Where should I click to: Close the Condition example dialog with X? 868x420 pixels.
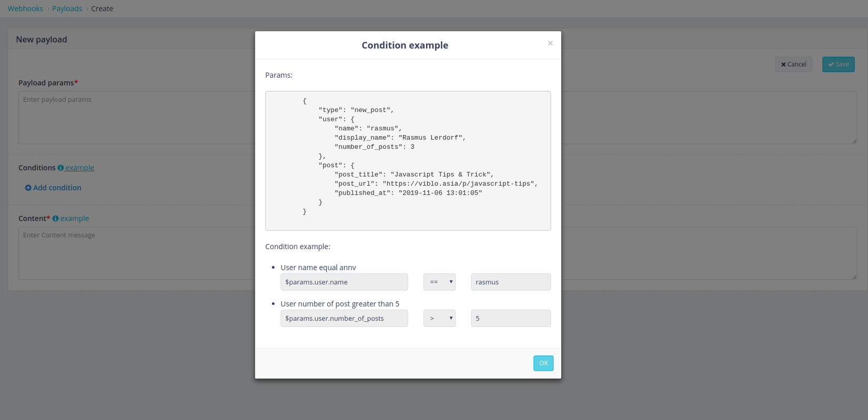coord(550,43)
